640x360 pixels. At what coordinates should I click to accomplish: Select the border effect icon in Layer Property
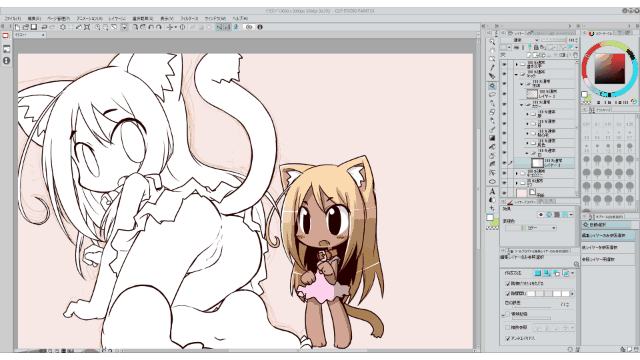tap(541, 214)
